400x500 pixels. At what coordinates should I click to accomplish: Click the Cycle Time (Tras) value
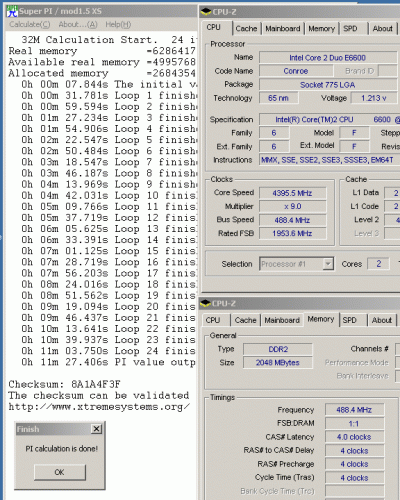click(354, 478)
